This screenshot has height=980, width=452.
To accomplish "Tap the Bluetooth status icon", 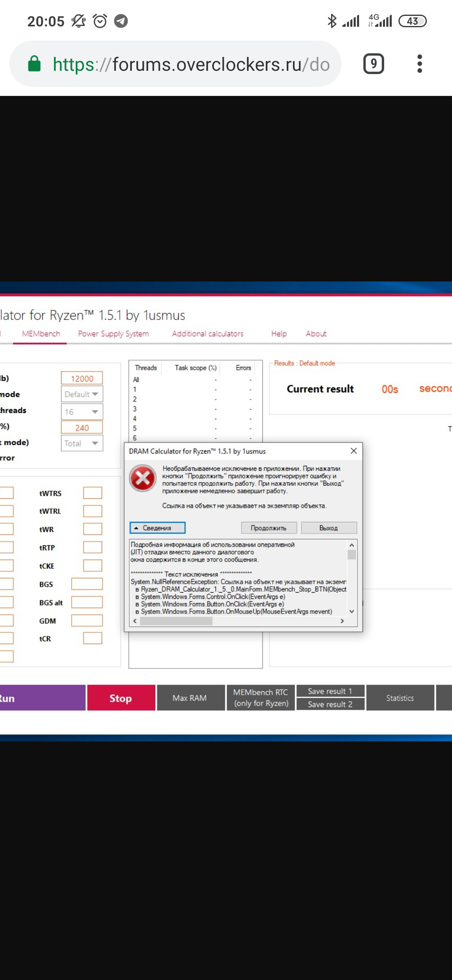I will click(332, 21).
